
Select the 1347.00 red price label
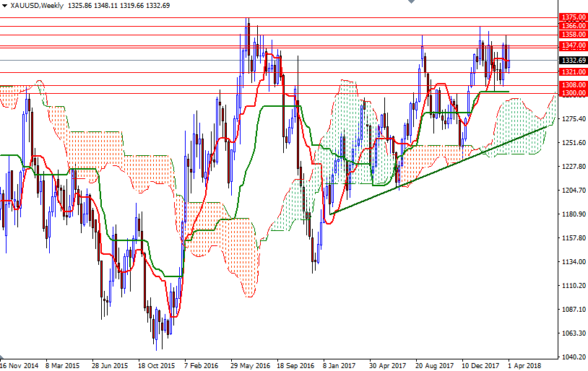572,45
